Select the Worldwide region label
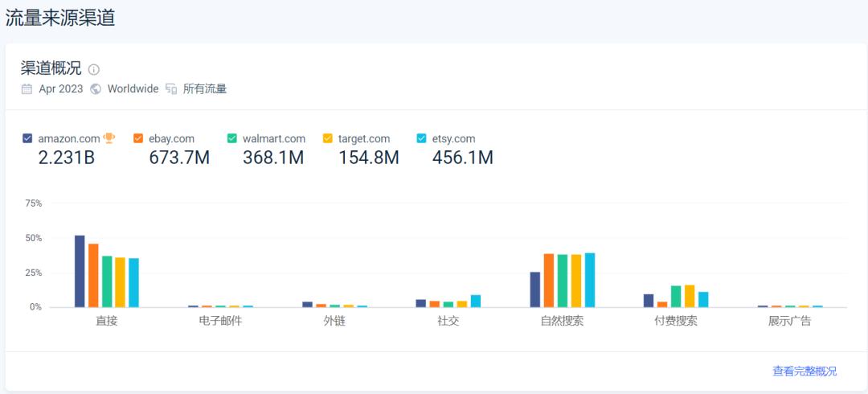The height and width of the screenshot is (394, 868). [x=133, y=89]
